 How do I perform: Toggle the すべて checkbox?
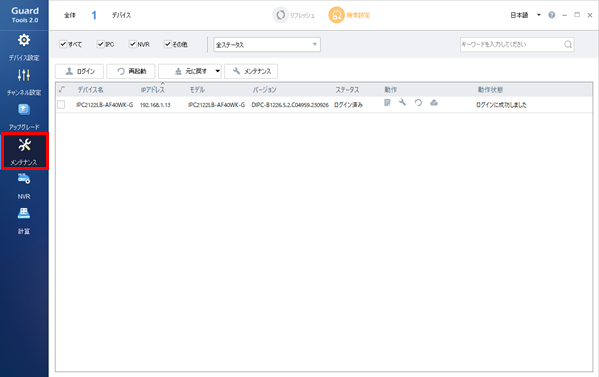[x=63, y=44]
